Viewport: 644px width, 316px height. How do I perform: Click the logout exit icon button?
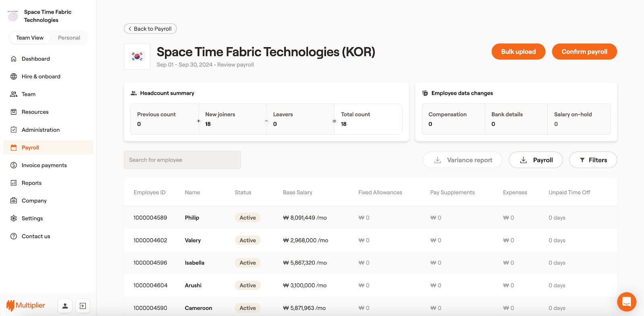(83, 306)
